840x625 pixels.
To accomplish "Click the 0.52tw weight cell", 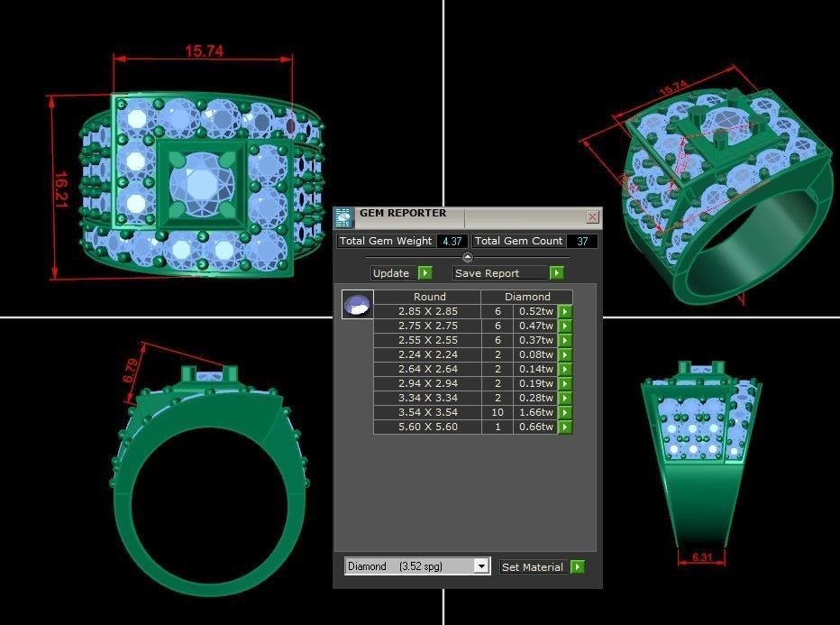I will (x=535, y=311).
